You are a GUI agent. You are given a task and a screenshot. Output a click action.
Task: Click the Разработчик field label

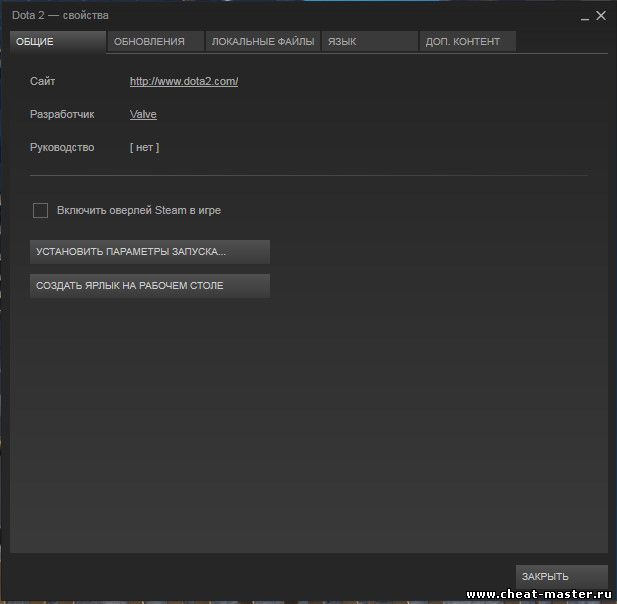coord(62,114)
